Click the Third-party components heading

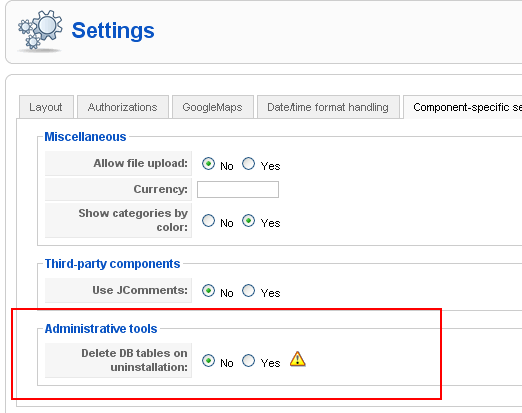click(112, 264)
